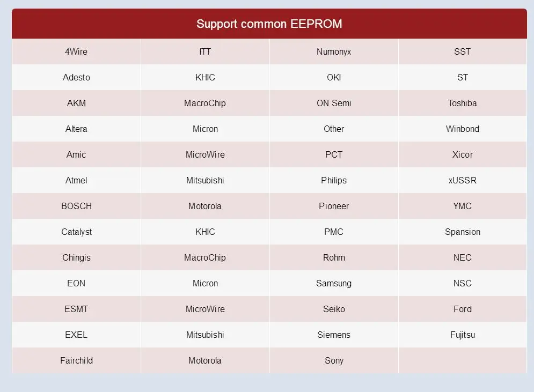This screenshot has height=392, width=534.
Task: Select the Altera cell
Action: click(76, 129)
